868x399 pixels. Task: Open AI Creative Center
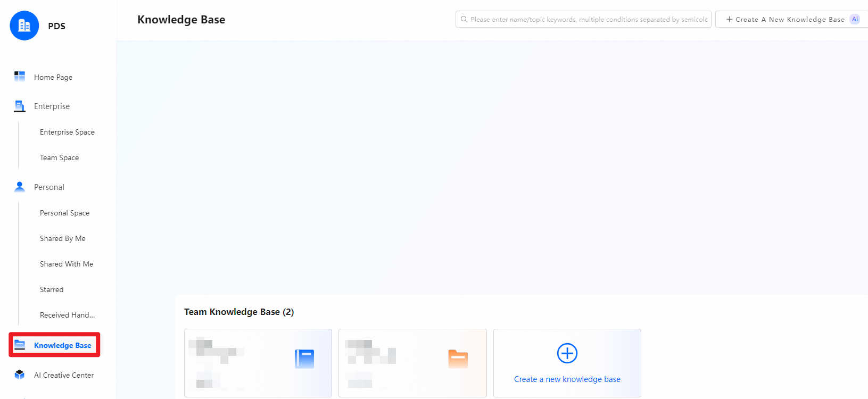coord(64,375)
